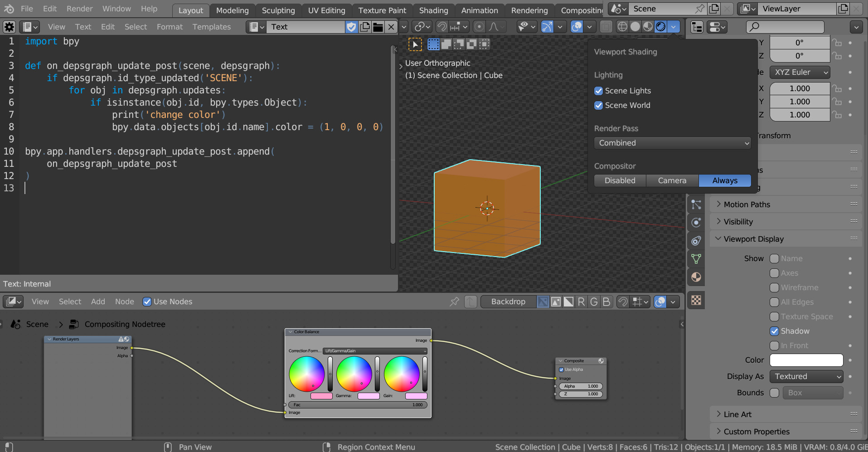Show blue channel B in backdrop
This screenshot has height=452, width=868.
pyautogui.click(x=606, y=302)
